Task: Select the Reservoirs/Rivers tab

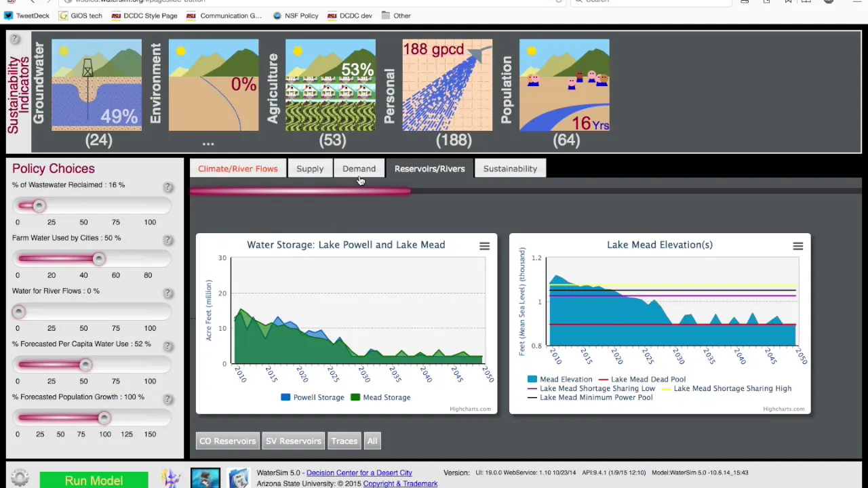Action: [430, 169]
